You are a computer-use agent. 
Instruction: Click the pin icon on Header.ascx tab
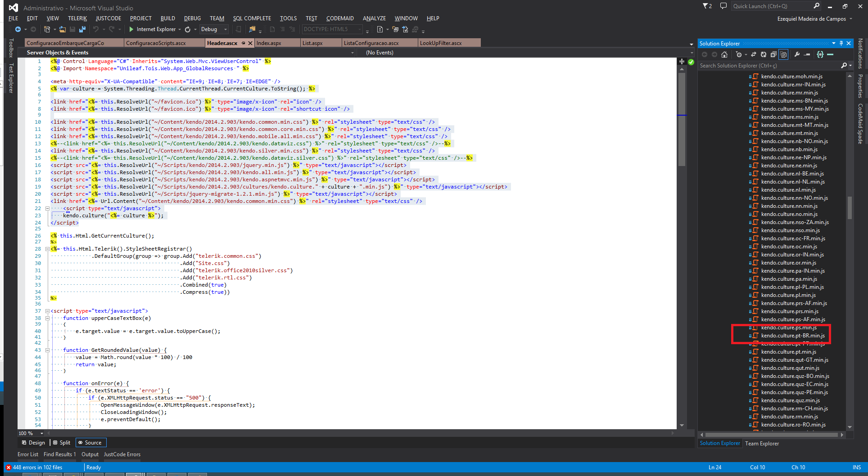[x=244, y=43]
